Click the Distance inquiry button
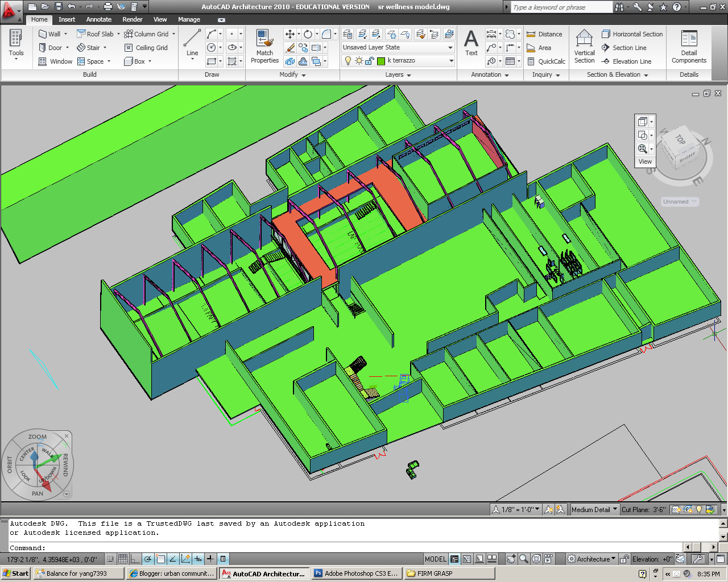Screen dimensions: 728x582 (544, 34)
